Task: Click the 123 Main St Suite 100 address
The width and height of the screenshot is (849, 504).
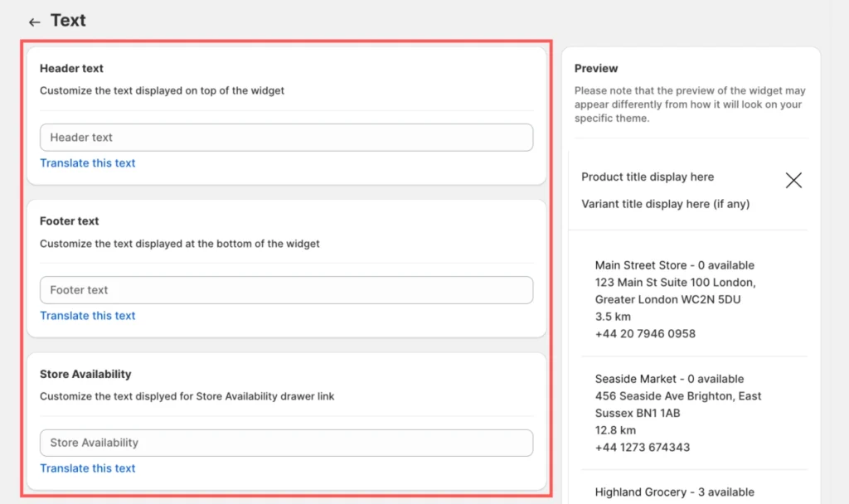Action: [675, 283]
